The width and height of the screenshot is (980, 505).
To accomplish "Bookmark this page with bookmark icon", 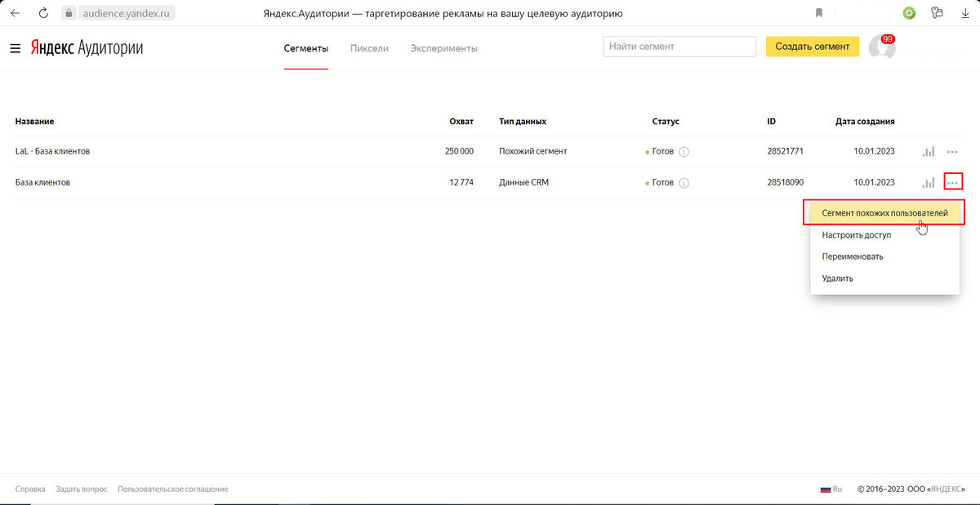I will click(x=819, y=13).
